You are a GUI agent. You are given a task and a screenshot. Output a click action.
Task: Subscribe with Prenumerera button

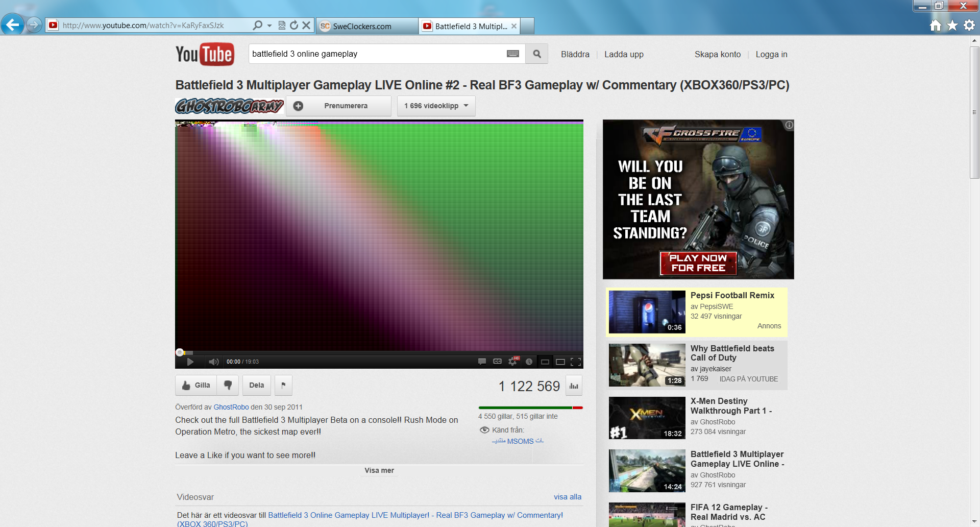[x=338, y=106]
